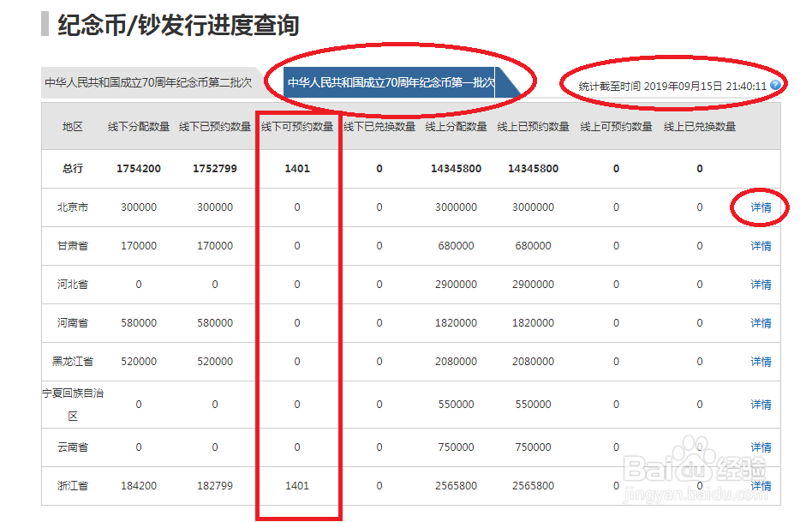
Task: Click the value 182799 for 浙江省
Action: click(215, 486)
